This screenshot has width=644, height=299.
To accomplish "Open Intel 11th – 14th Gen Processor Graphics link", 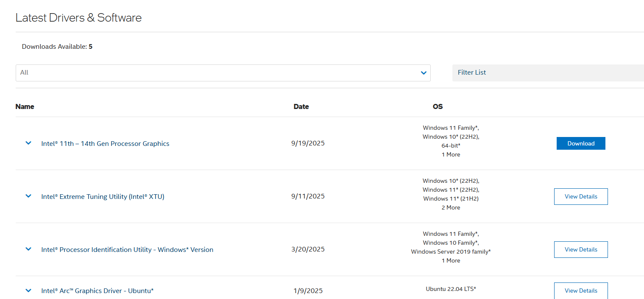I will click(105, 144).
